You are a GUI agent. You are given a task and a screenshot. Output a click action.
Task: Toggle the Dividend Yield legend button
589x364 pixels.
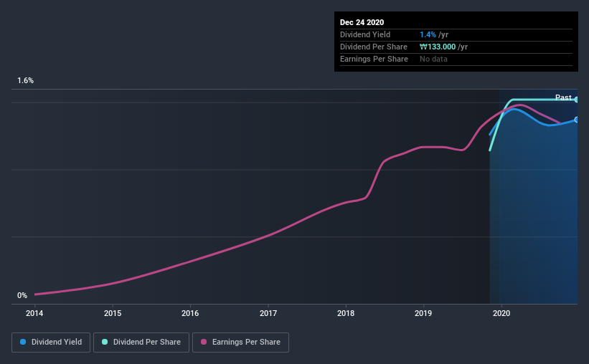(x=51, y=343)
